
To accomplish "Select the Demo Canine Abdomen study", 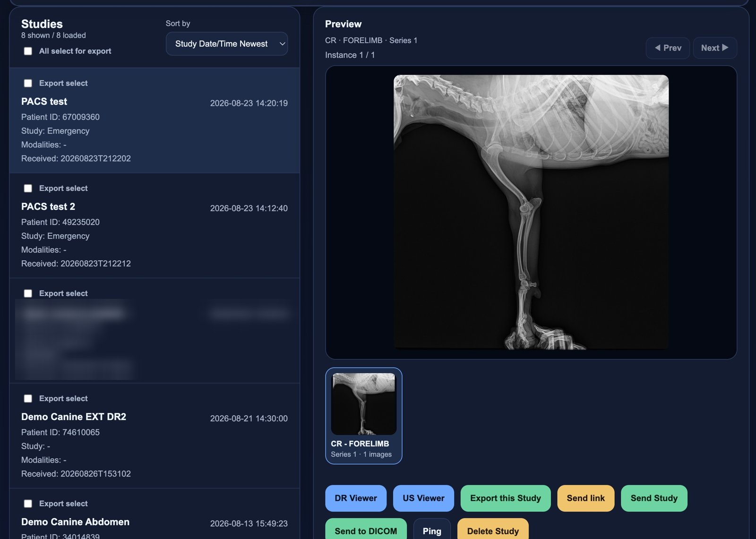I will [75, 522].
